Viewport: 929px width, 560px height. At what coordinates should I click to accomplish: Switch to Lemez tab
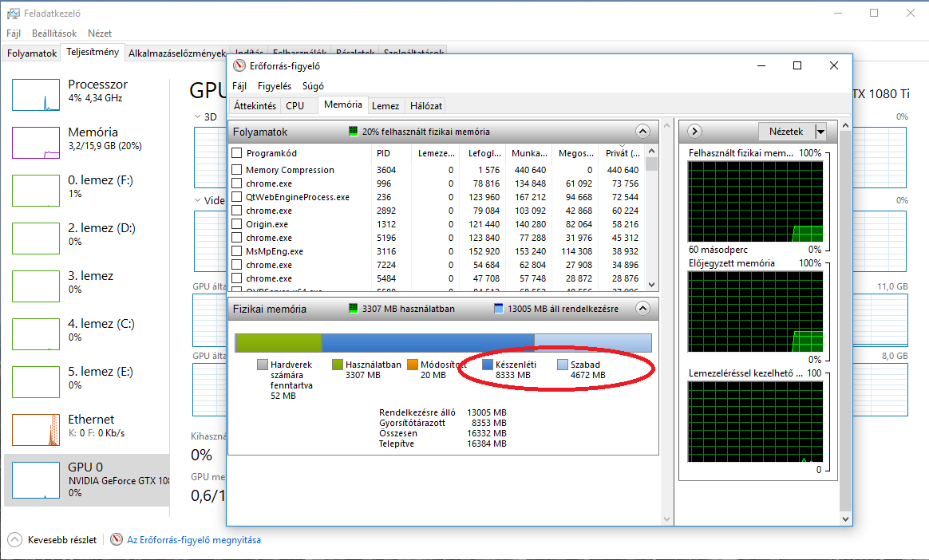point(385,106)
